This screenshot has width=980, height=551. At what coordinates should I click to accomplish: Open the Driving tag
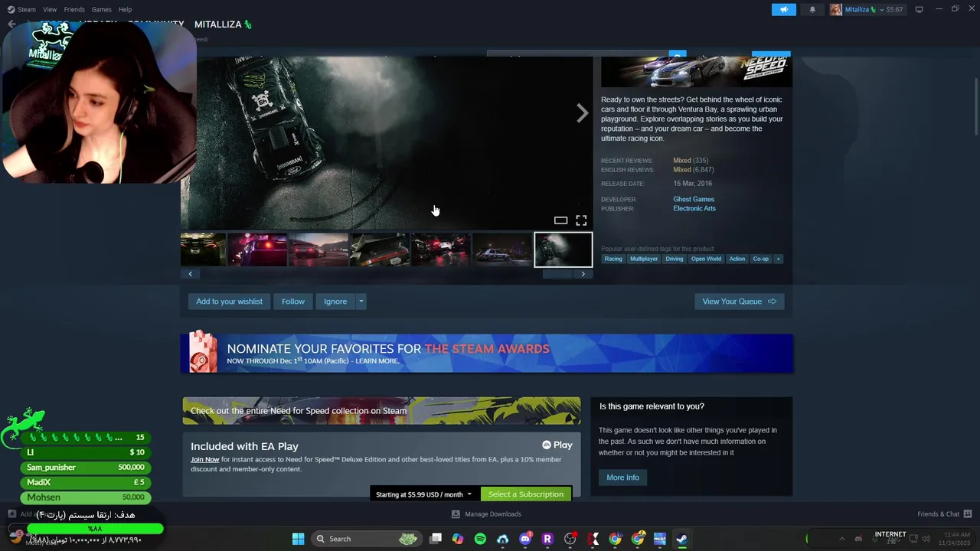[675, 259]
